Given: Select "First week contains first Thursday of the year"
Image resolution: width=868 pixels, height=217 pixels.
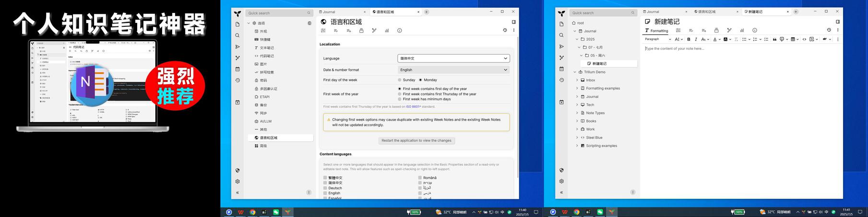Looking at the screenshot, I should (400, 94).
